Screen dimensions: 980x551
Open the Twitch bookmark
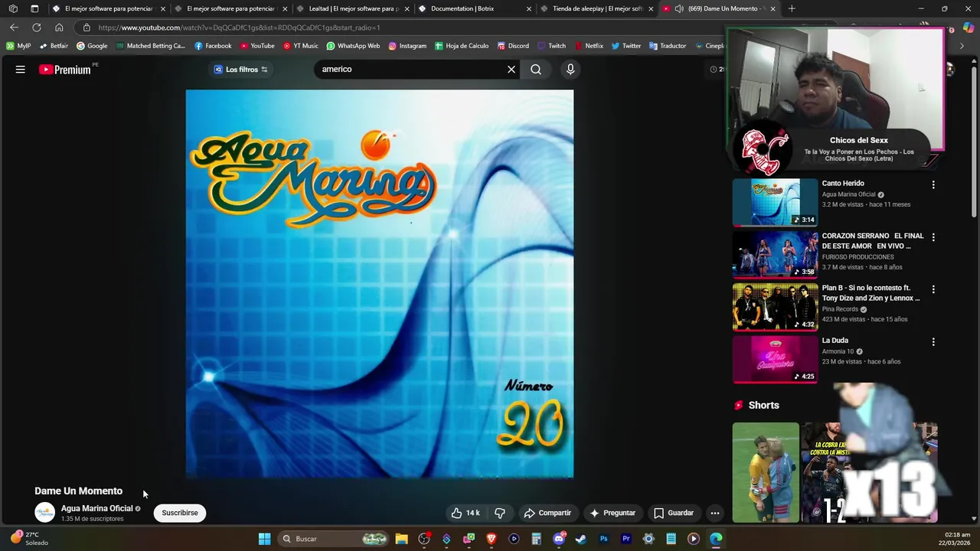552,46
